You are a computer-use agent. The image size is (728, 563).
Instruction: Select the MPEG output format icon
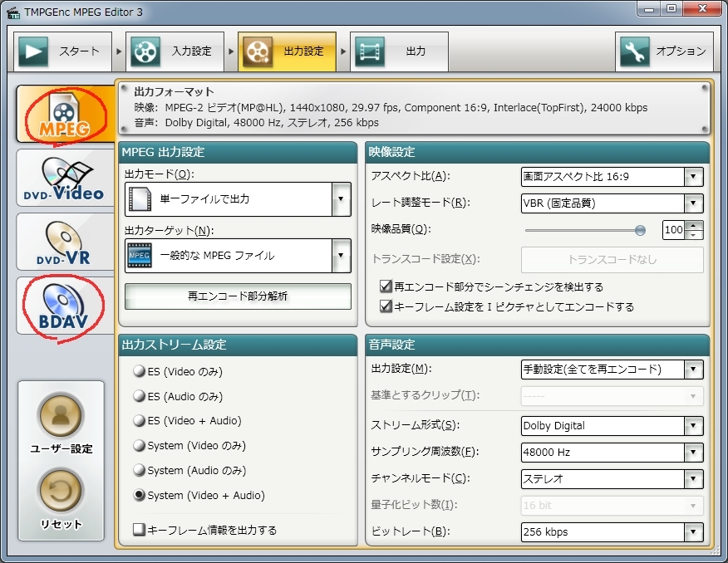tap(64, 115)
